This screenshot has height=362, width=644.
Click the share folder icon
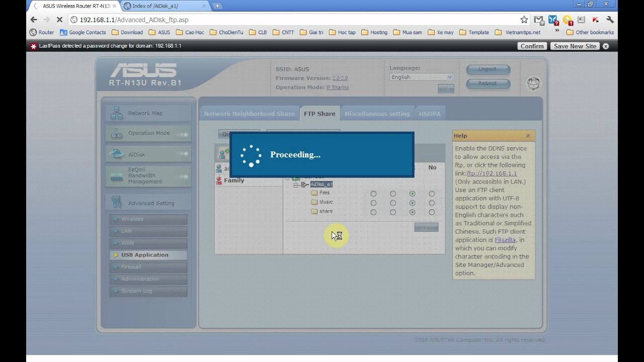pos(314,212)
